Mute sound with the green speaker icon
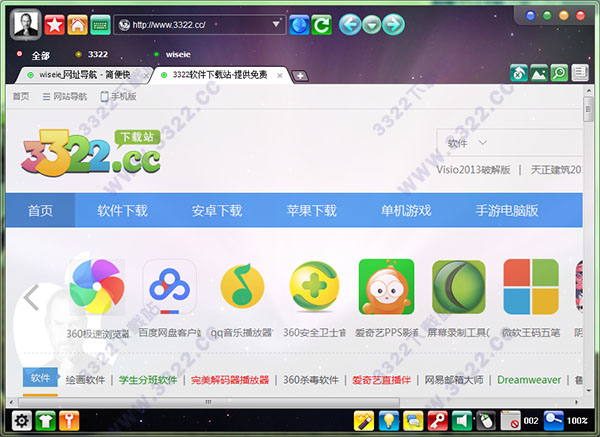 click(462, 421)
